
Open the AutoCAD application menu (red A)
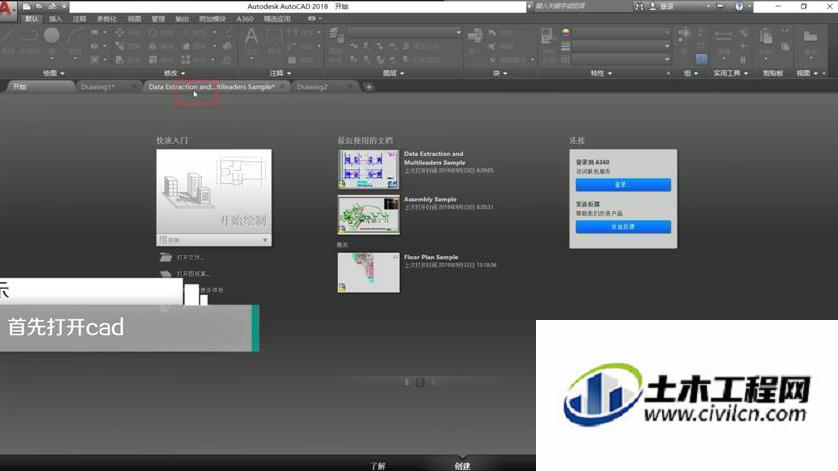6,9
